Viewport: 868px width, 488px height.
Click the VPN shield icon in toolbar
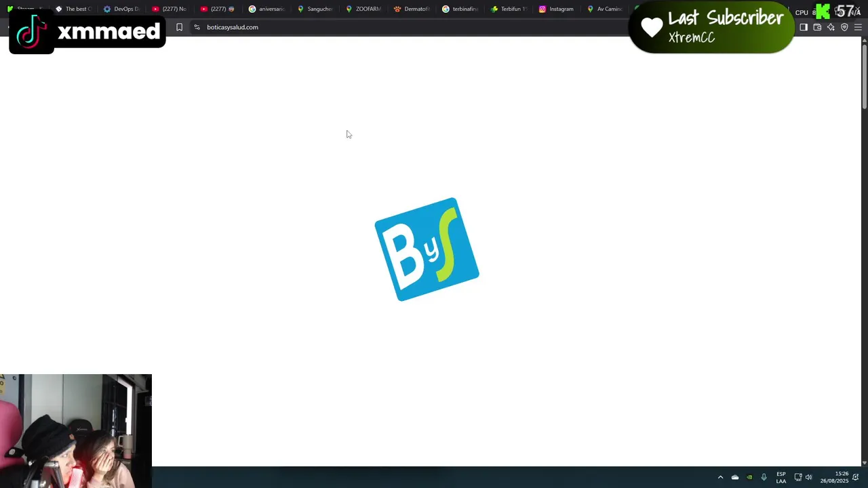click(844, 27)
